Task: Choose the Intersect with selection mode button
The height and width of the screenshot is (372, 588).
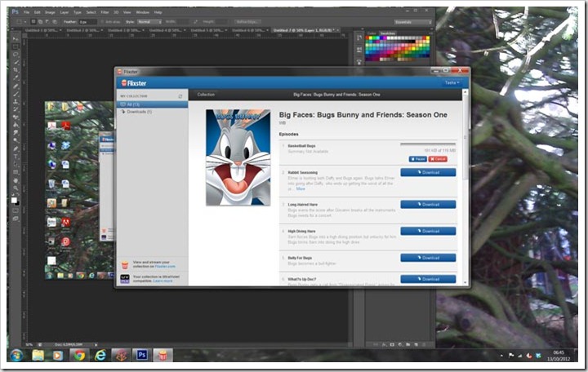Action: pos(55,22)
